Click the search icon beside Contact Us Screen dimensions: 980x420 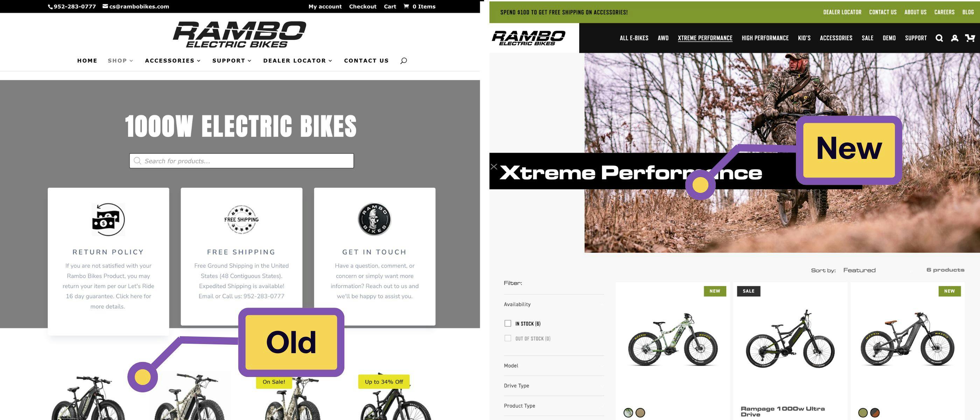pos(404,61)
